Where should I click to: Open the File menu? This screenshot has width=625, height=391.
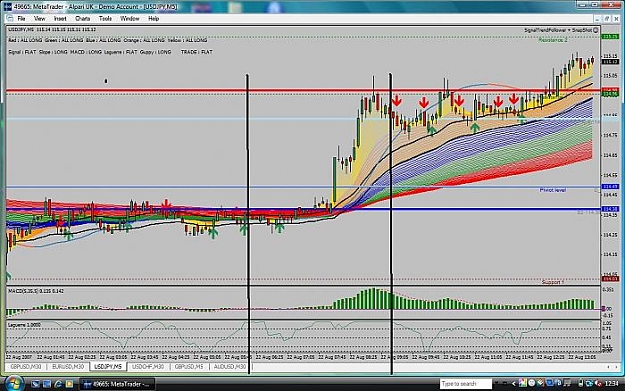coord(21,18)
